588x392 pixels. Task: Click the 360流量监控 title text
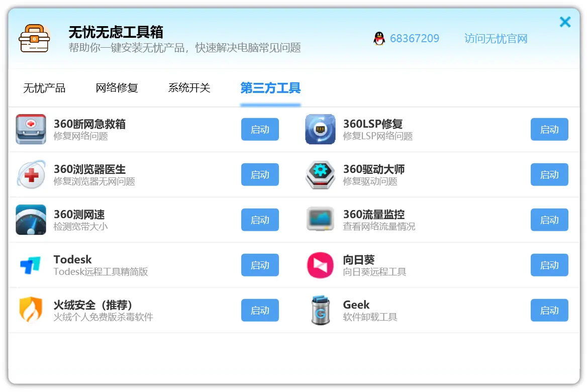tap(373, 214)
